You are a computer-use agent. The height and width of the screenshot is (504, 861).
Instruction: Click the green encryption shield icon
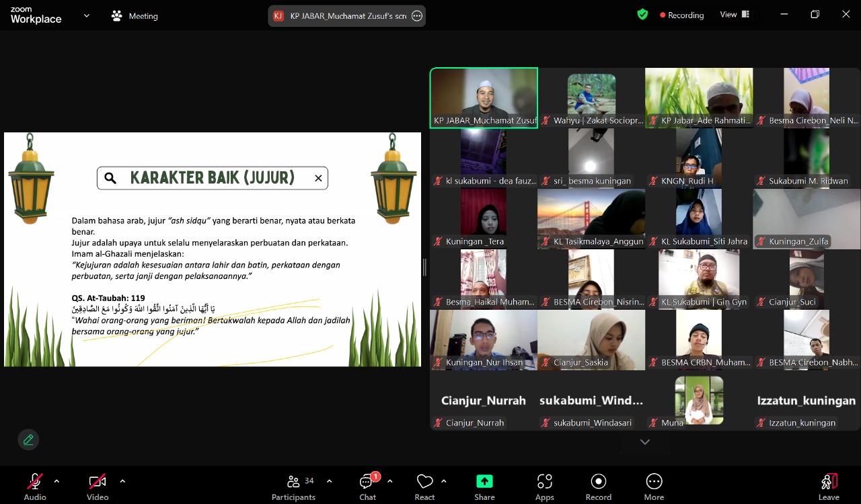coord(642,15)
